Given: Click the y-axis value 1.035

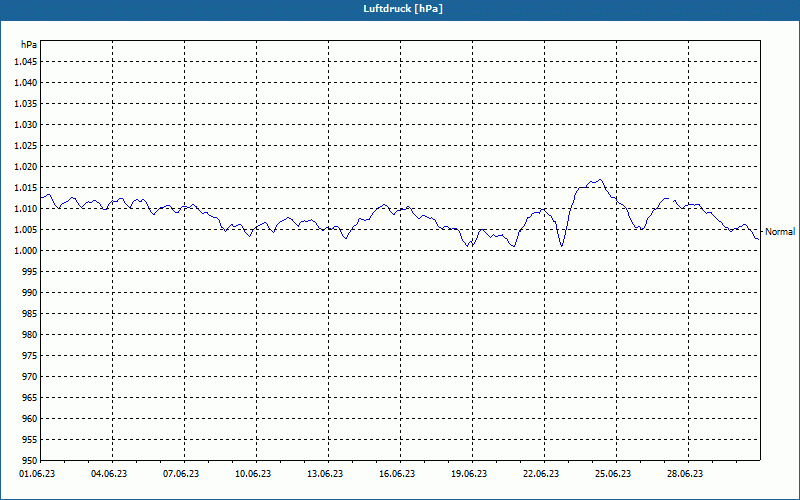Looking at the screenshot, I should click(x=26, y=104).
